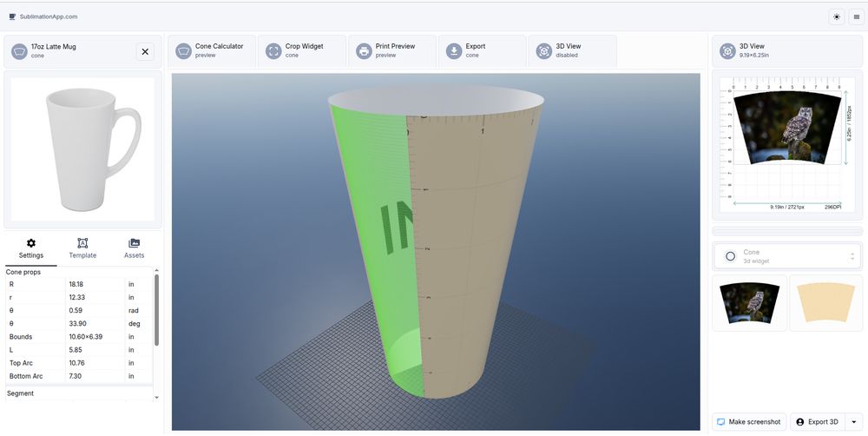Click the Export download icon
This screenshot has height=436, width=868.
pyautogui.click(x=454, y=51)
